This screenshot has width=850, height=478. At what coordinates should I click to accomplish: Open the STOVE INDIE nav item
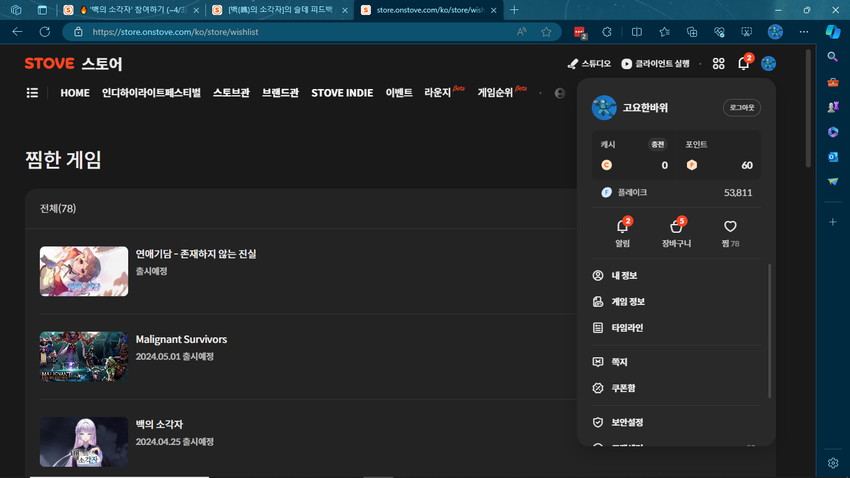coord(342,93)
